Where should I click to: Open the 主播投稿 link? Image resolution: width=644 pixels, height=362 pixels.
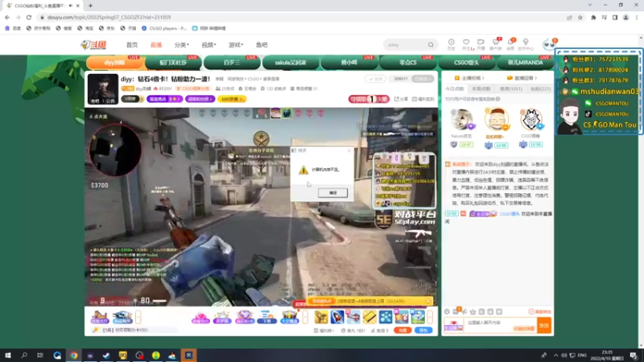(469, 78)
